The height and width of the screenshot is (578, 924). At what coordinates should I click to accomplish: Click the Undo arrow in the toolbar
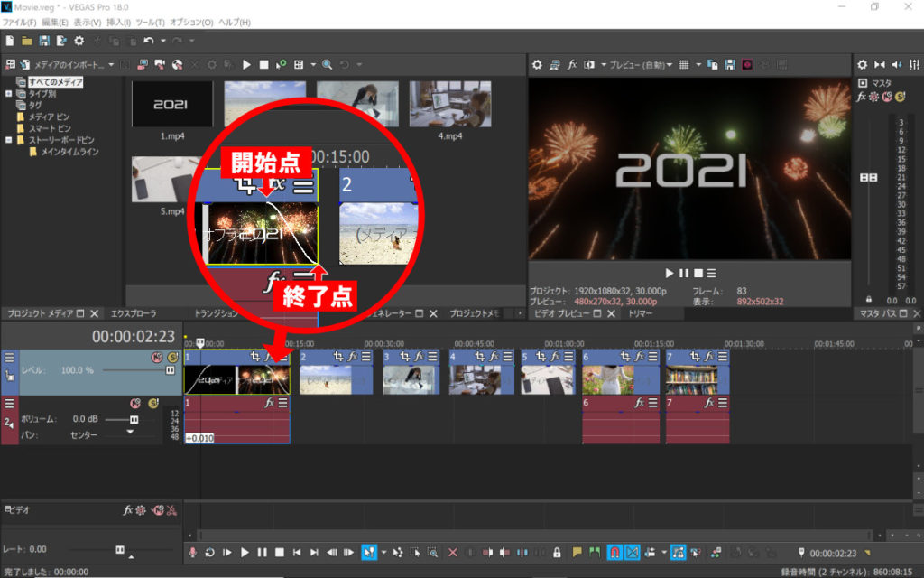pyautogui.click(x=149, y=41)
